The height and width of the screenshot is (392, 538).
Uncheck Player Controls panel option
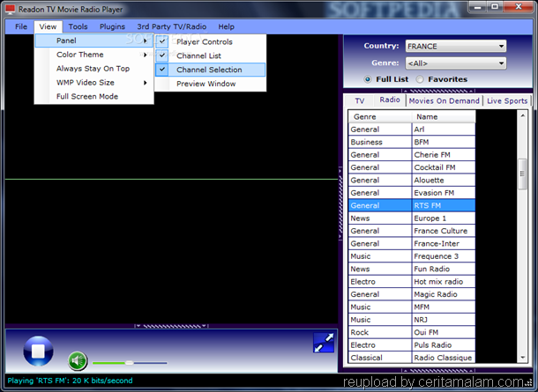(x=211, y=41)
